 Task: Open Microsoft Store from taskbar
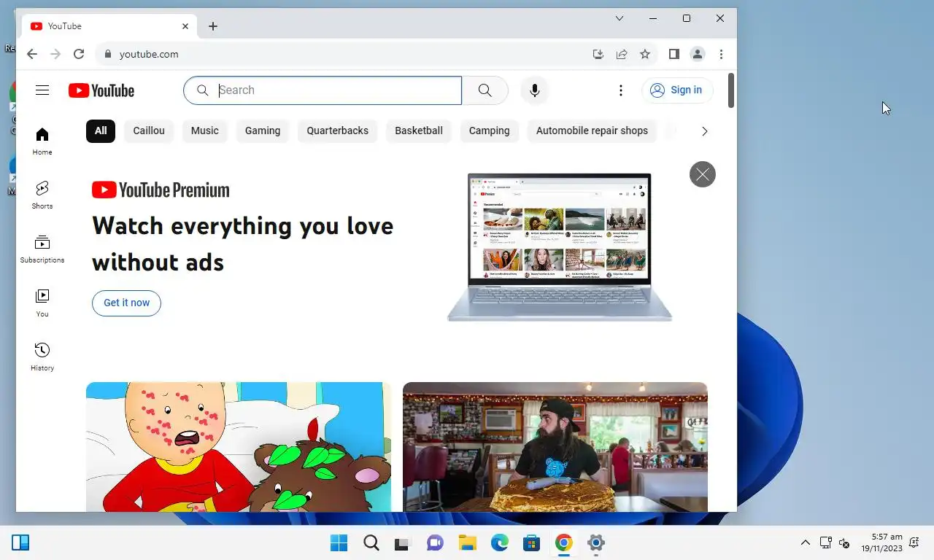click(531, 542)
